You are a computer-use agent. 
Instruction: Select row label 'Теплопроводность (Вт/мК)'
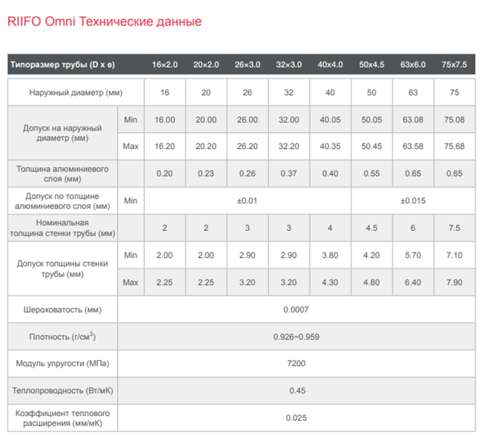[62, 391]
